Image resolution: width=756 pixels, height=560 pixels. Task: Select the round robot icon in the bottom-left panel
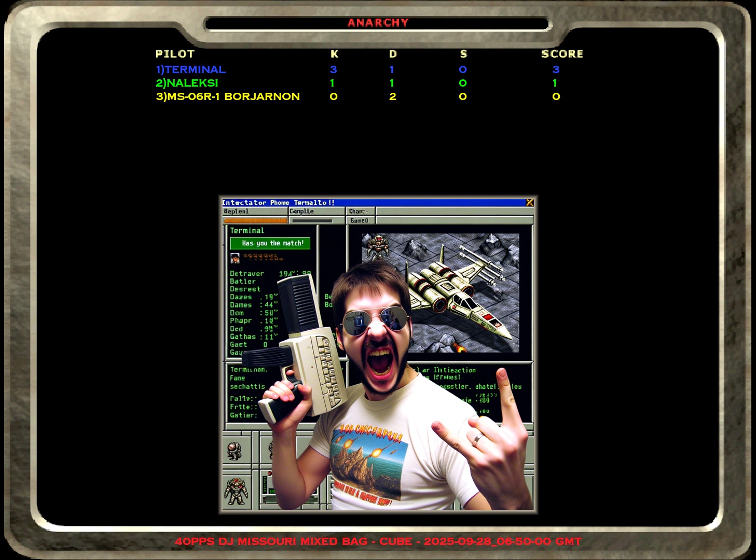tap(235, 450)
